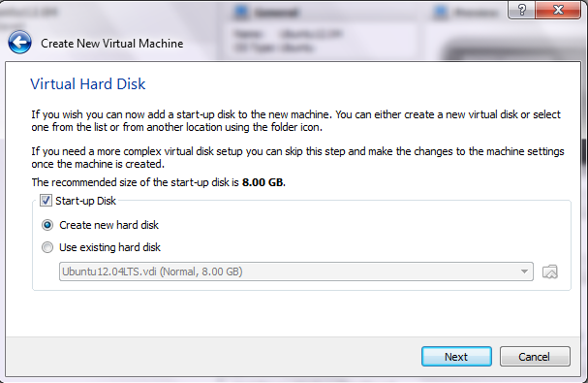Expand the hard disk list dropdown arrow

point(524,271)
